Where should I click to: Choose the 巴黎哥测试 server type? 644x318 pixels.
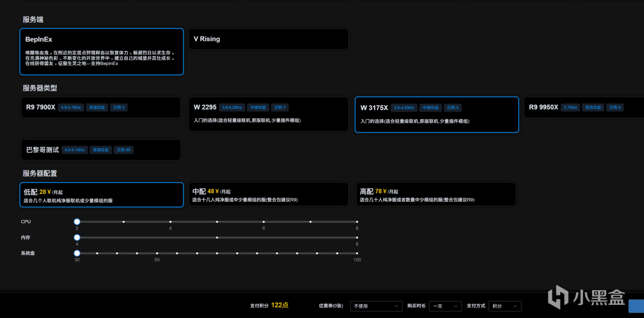pyautogui.click(x=101, y=150)
